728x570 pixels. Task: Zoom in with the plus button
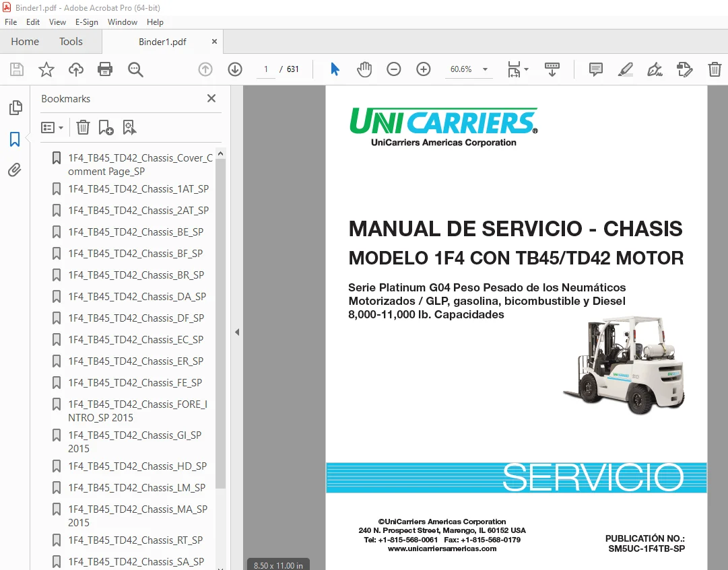click(424, 69)
